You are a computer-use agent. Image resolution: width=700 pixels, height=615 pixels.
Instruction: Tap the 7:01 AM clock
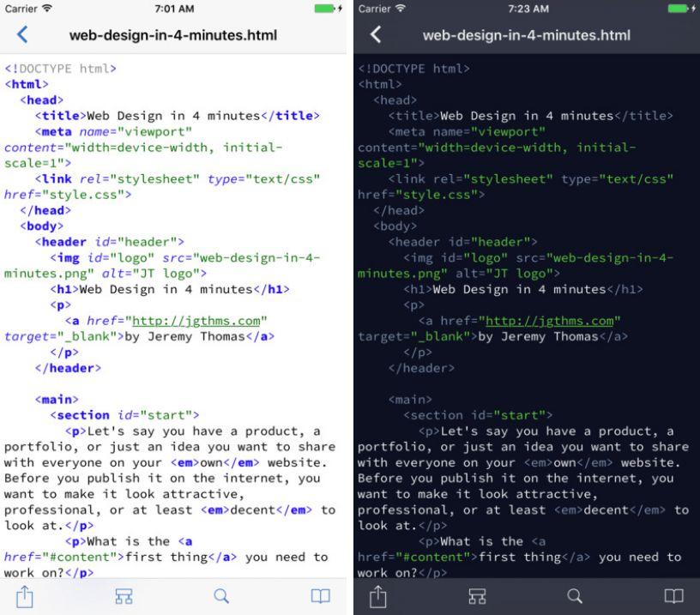pyautogui.click(x=174, y=9)
